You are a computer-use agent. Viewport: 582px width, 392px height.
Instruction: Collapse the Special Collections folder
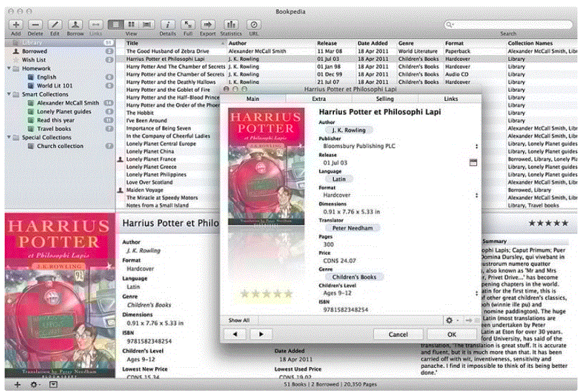click(x=9, y=137)
